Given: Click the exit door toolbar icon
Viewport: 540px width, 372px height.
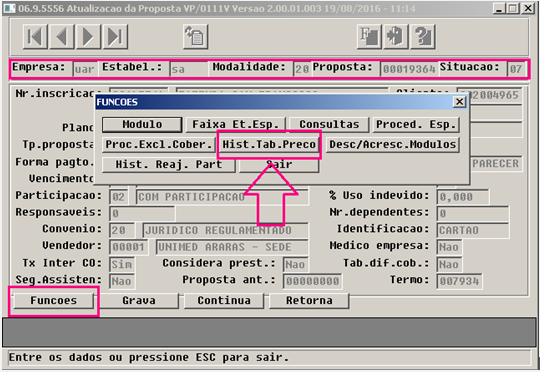Looking at the screenshot, I should 396,37.
